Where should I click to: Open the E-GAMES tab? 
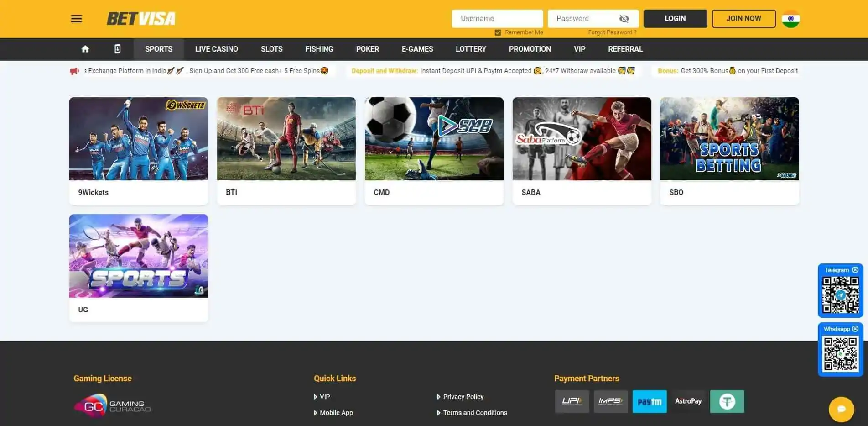(417, 49)
